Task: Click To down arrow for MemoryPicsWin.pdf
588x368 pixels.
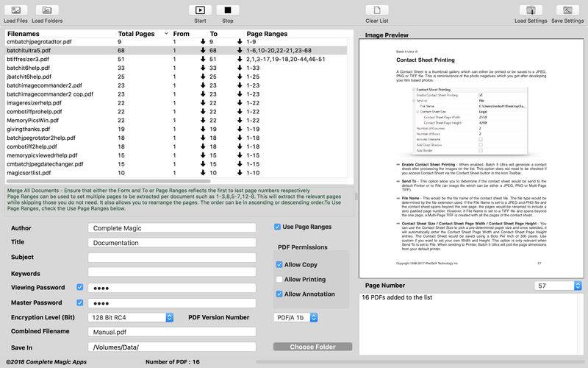Action: tap(240, 121)
